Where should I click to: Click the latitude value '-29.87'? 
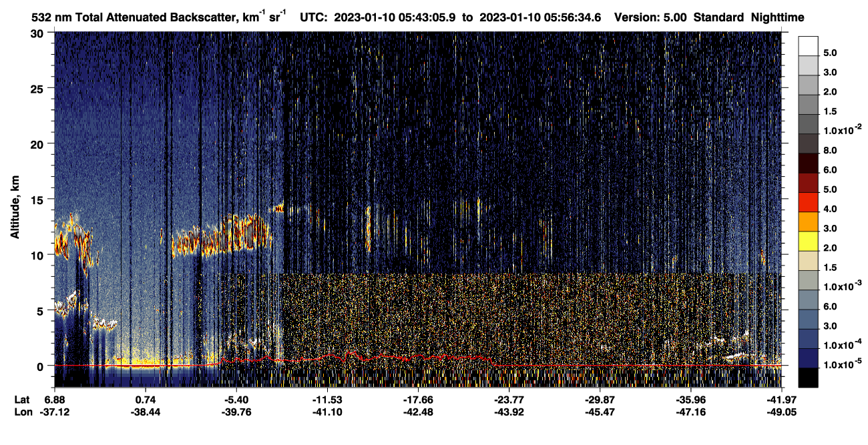pyautogui.click(x=600, y=400)
